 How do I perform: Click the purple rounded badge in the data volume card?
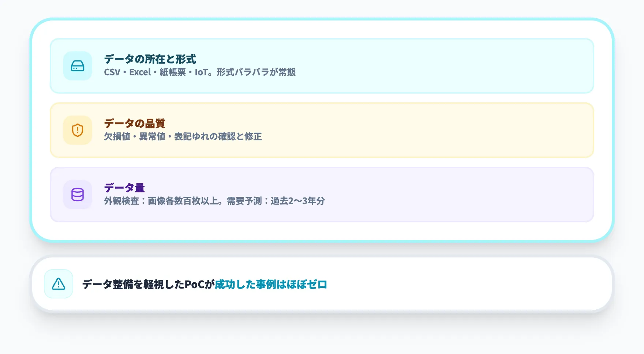pyautogui.click(x=77, y=195)
